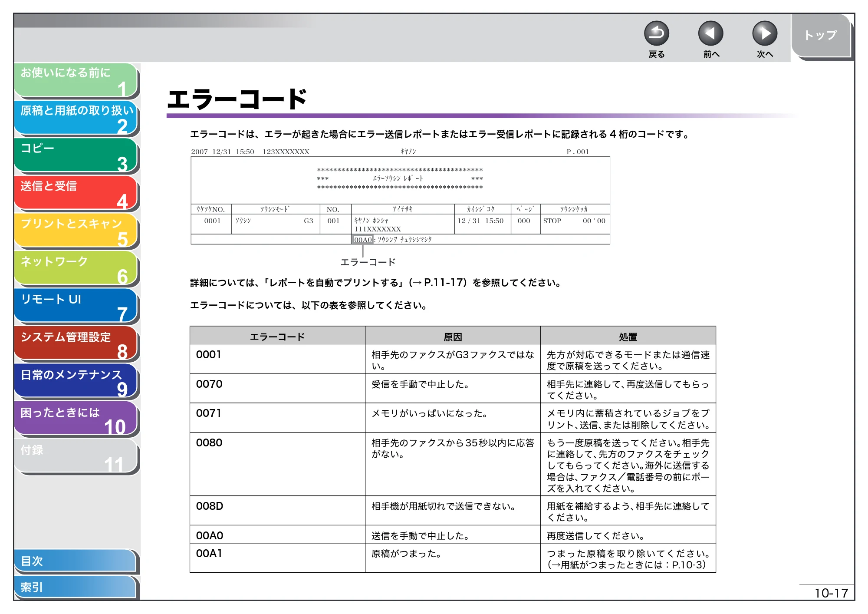The height and width of the screenshot is (614, 868).
Task: Open the 索引 (index) button
Action: (76, 587)
